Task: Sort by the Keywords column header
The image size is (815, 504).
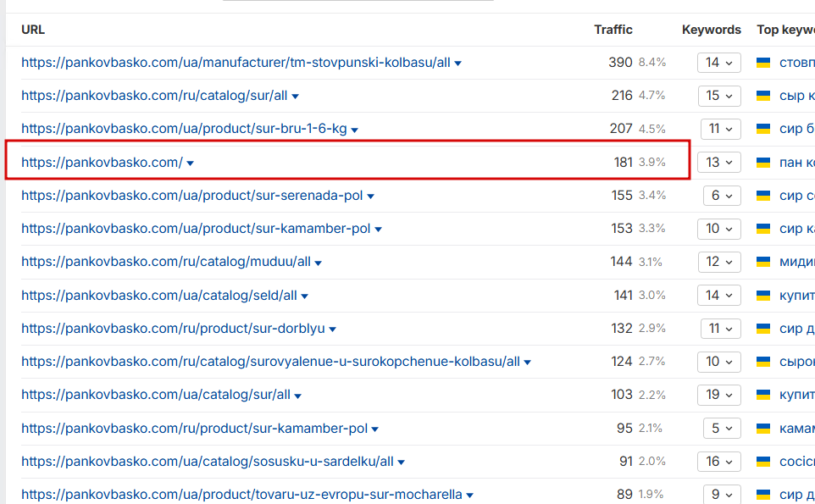Action: (712, 30)
